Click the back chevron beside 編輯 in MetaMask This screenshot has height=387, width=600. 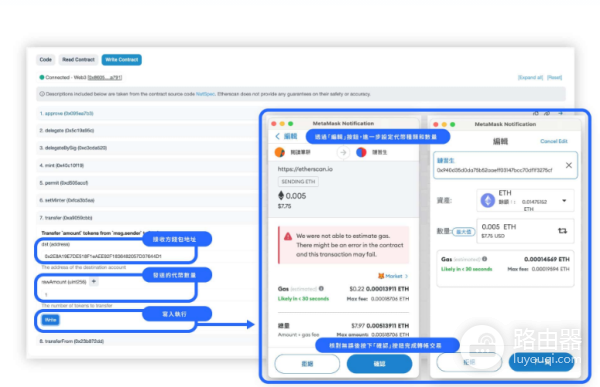(x=278, y=137)
